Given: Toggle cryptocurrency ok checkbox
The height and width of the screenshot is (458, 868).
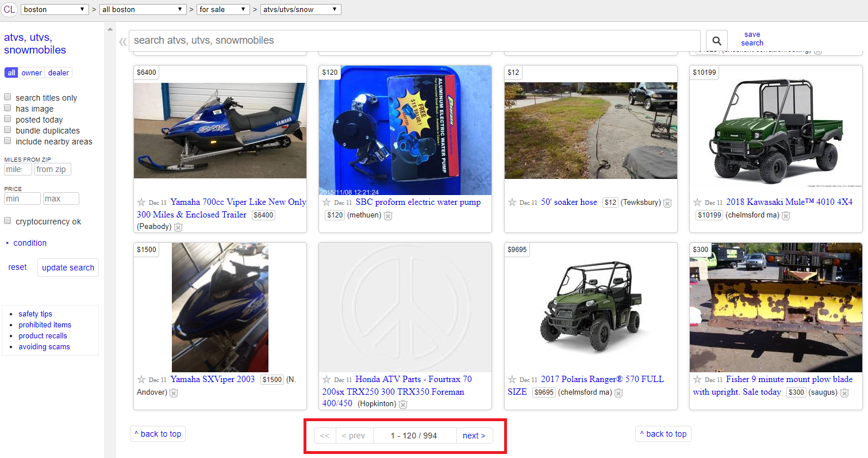Looking at the screenshot, I should (x=7, y=221).
